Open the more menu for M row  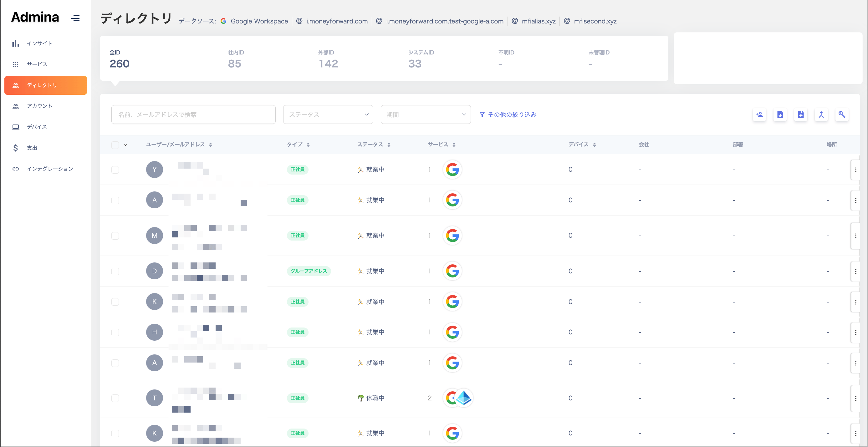tap(855, 236)
